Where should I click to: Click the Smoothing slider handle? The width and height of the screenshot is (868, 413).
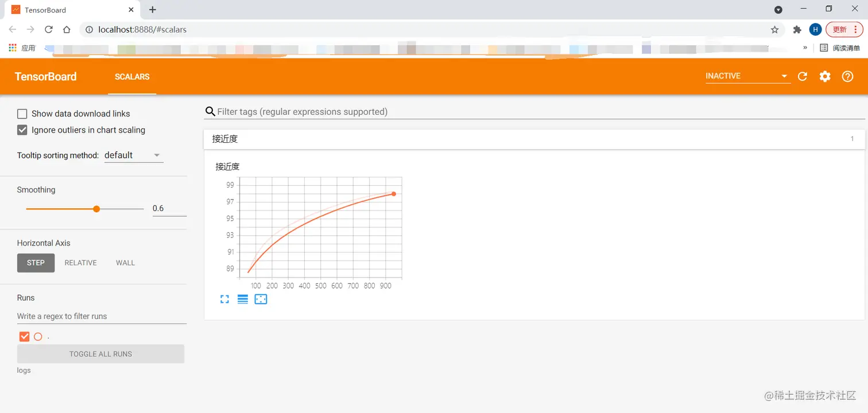96,209
